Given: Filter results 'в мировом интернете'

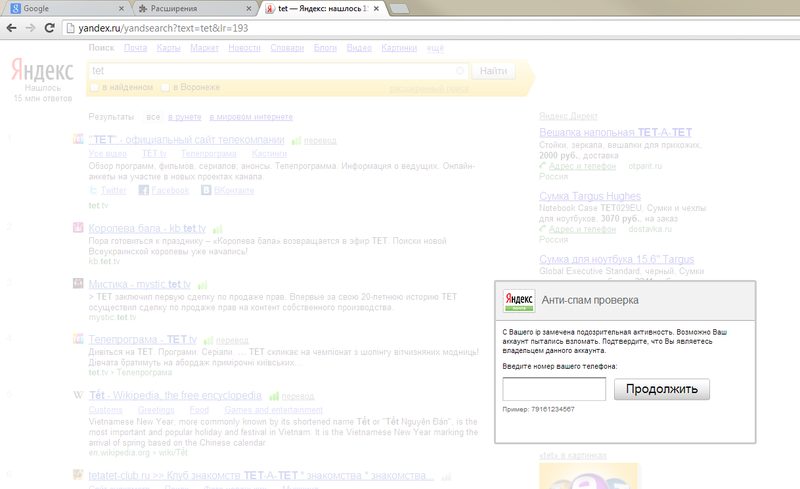Looking at the screenshot, I should (x=251, y=117).
